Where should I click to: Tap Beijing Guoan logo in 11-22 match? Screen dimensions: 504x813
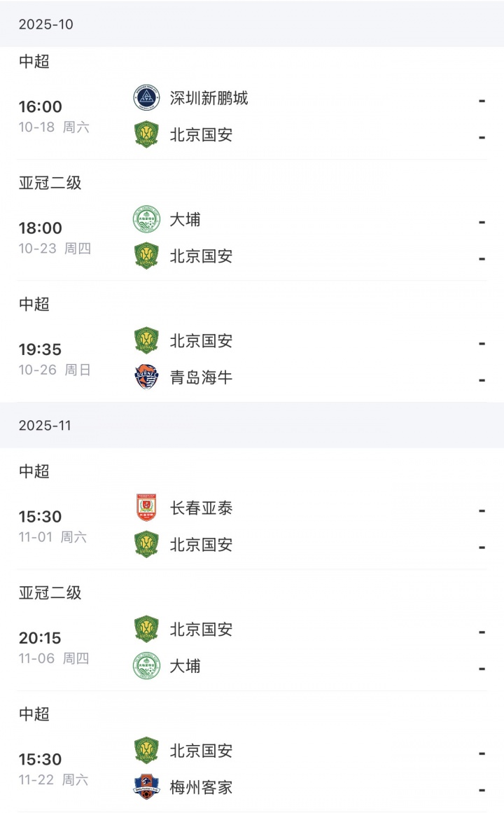pyautogui.click(x=146, y=751)
